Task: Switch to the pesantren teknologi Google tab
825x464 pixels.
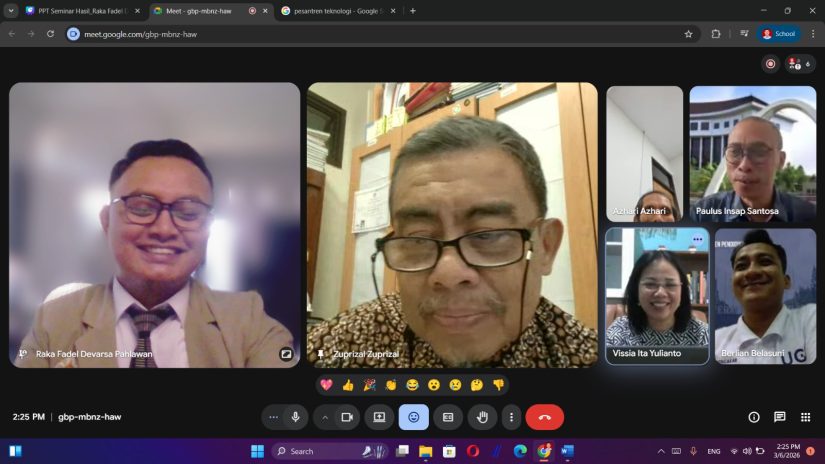Action: 335,11
